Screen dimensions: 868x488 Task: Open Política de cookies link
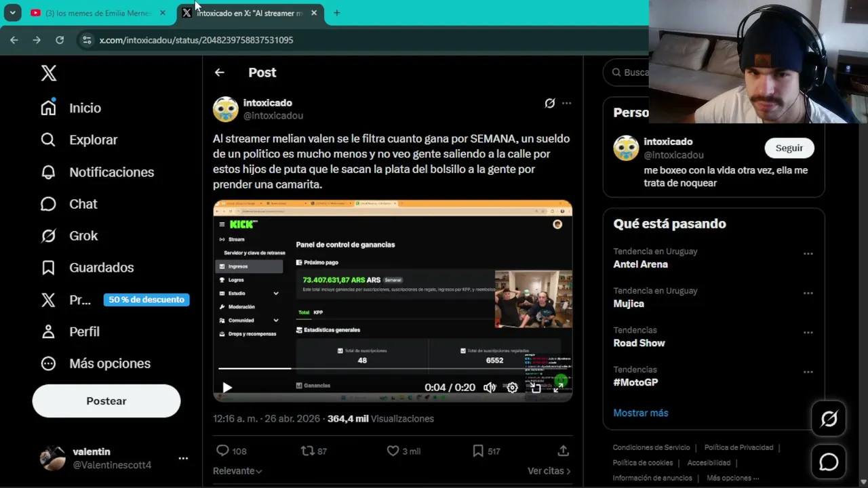[643, 463]
